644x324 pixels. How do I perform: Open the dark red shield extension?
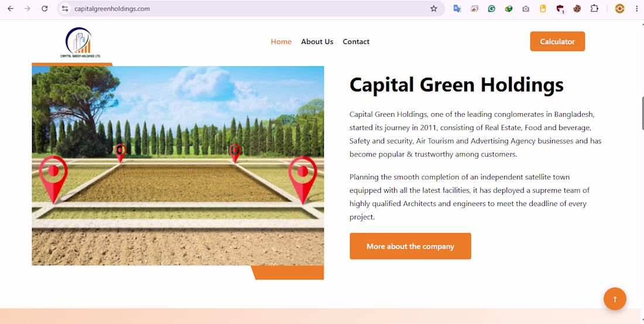point(560,9)
